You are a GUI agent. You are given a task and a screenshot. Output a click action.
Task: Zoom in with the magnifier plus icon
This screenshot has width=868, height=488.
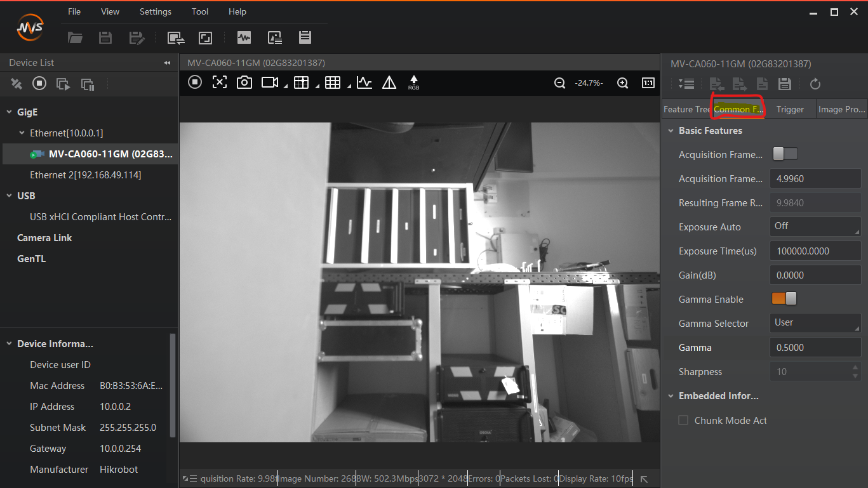[x=623, y=82]
